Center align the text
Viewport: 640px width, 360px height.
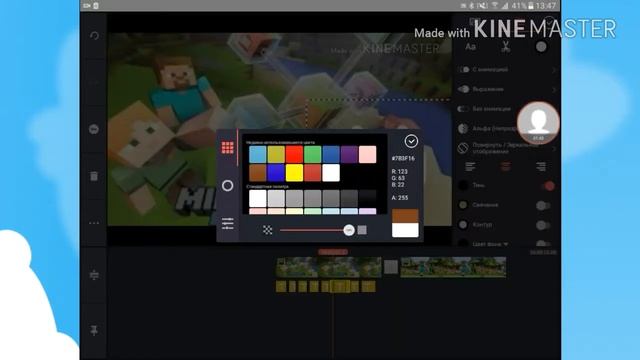click(x=506, y=166)
